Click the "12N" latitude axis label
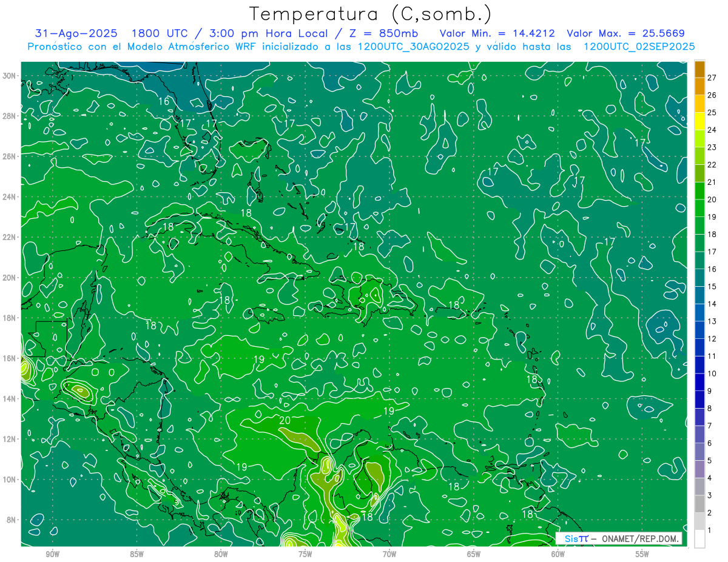This screenshot has width=728, height=562. click(10, 439)
